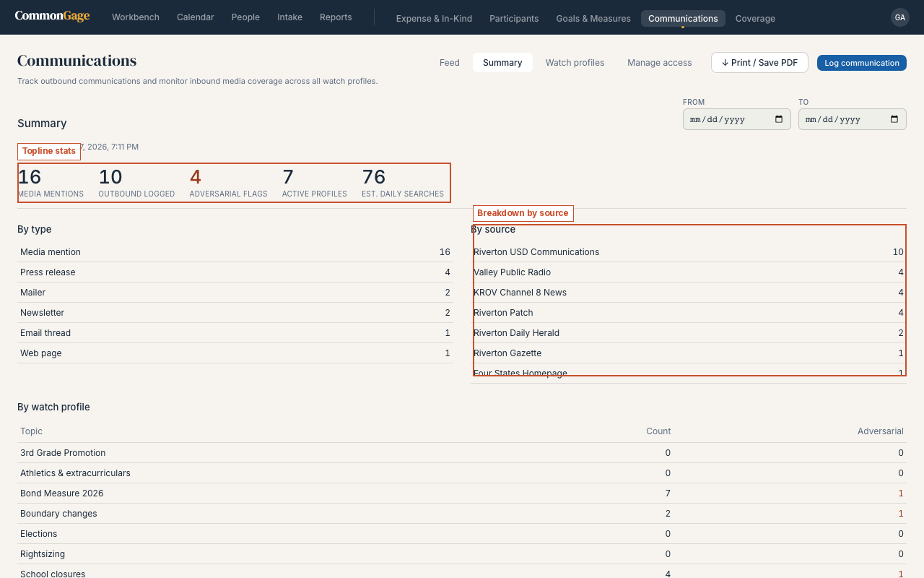Viewport: 924px width, 578px height.
Task: Focus the FROM date input field
Action: (x=737, y=119)
